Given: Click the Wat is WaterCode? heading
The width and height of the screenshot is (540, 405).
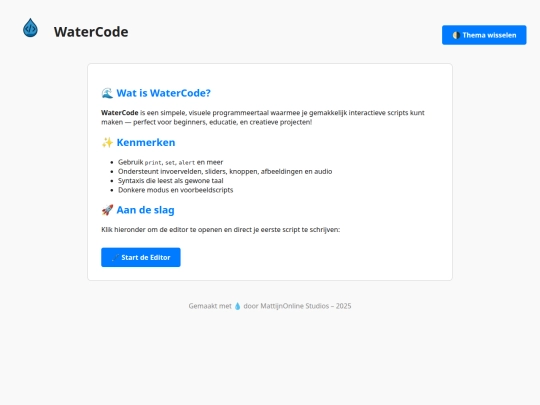Looking at the screenshot, I should (x=163, y=93).
